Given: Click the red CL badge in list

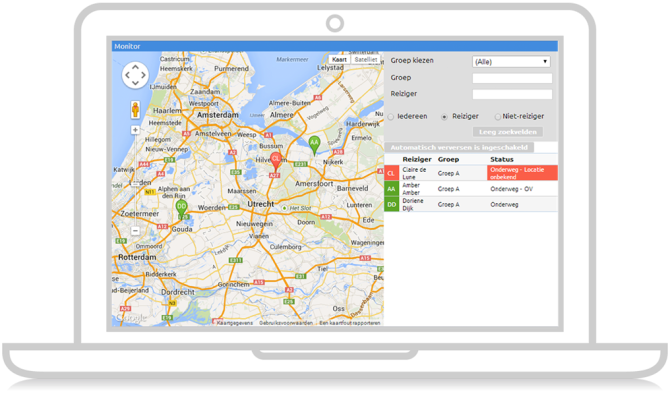Looking at the screenshot, I should coord(392,172).
